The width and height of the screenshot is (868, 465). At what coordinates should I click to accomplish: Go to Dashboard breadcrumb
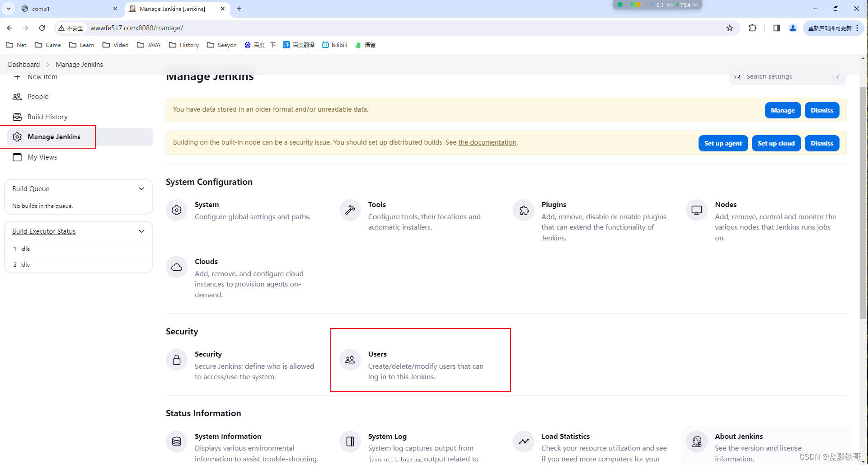tap(24, 65)
